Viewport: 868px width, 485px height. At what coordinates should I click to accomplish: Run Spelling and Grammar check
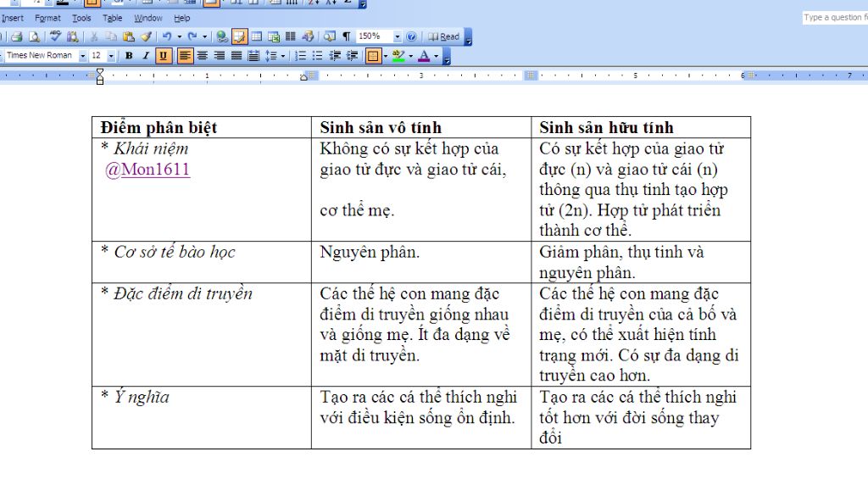coord(55,36)
